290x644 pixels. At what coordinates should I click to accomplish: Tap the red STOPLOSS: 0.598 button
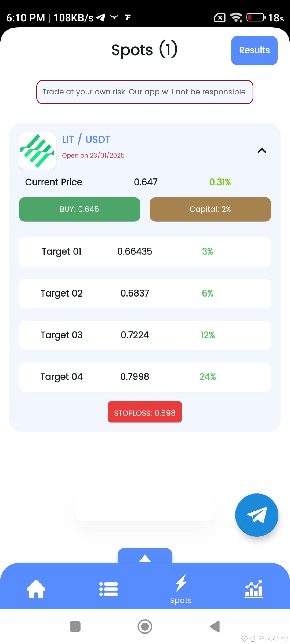(145, 412)
